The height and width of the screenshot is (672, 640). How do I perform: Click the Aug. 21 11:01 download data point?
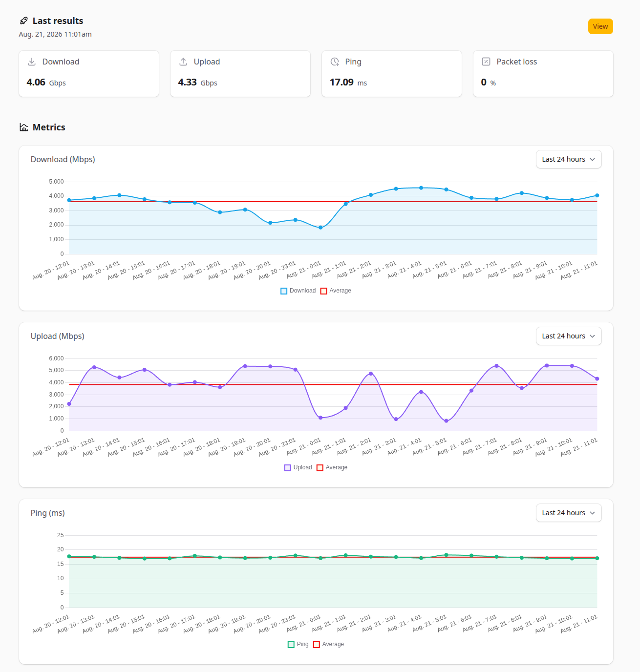pyautogui.click(x=597, y=195)
